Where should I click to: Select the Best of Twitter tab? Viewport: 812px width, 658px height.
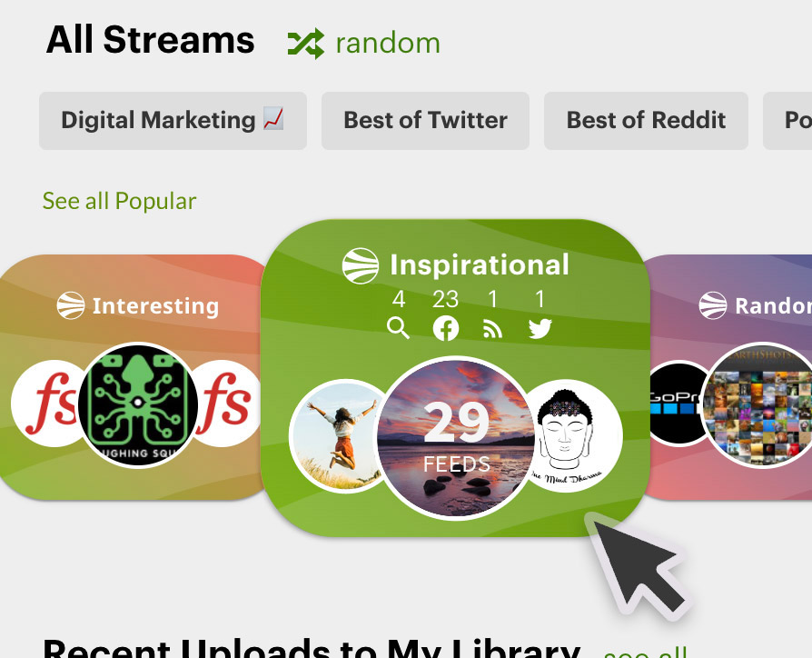pyautogui.click(x=425, y=121)
